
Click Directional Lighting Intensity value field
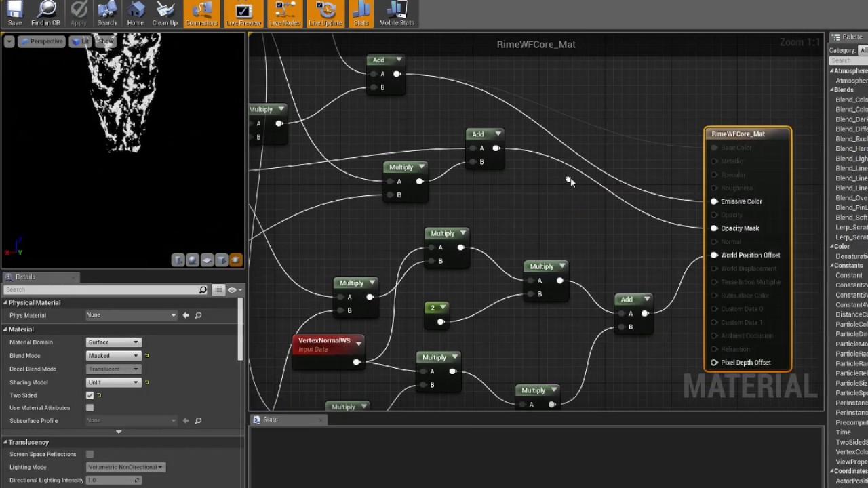pyautogui.click(x=113, y=480)
